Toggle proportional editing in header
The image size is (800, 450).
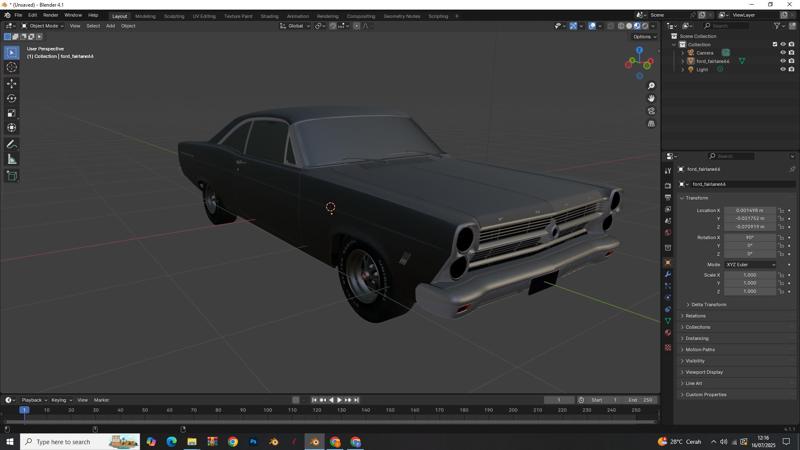click(x=357, y=26)
